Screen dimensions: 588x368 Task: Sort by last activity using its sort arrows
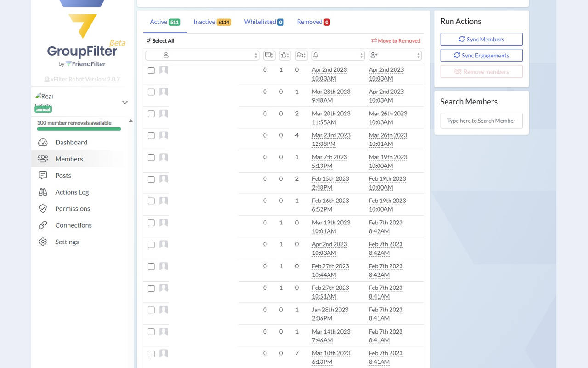pyautogui.click(x=362, y=56)
